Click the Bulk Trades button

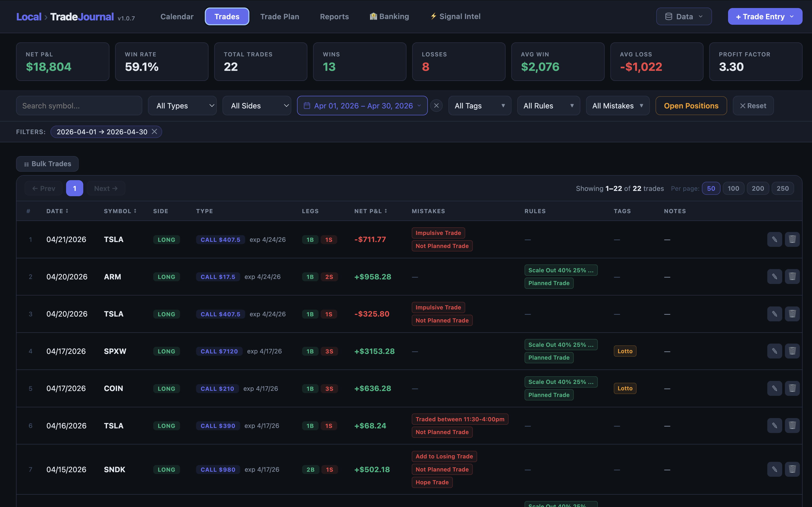(x=47, y=164)
